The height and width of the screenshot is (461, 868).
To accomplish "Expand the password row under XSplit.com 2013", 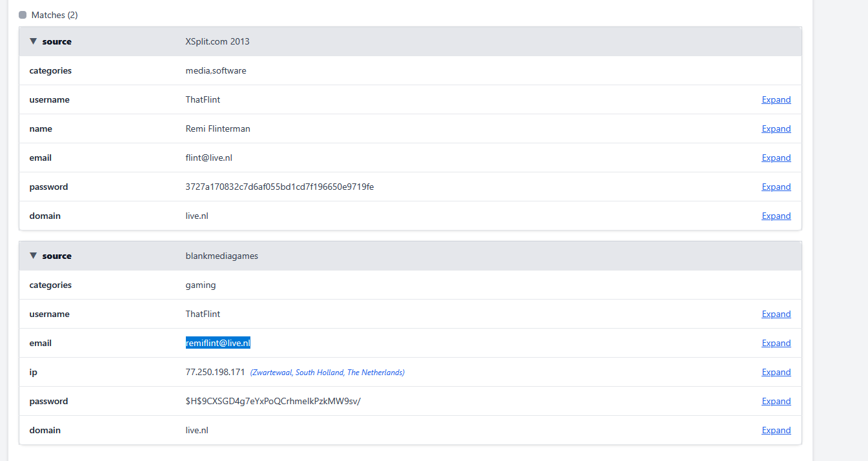I will coord(776,187).
